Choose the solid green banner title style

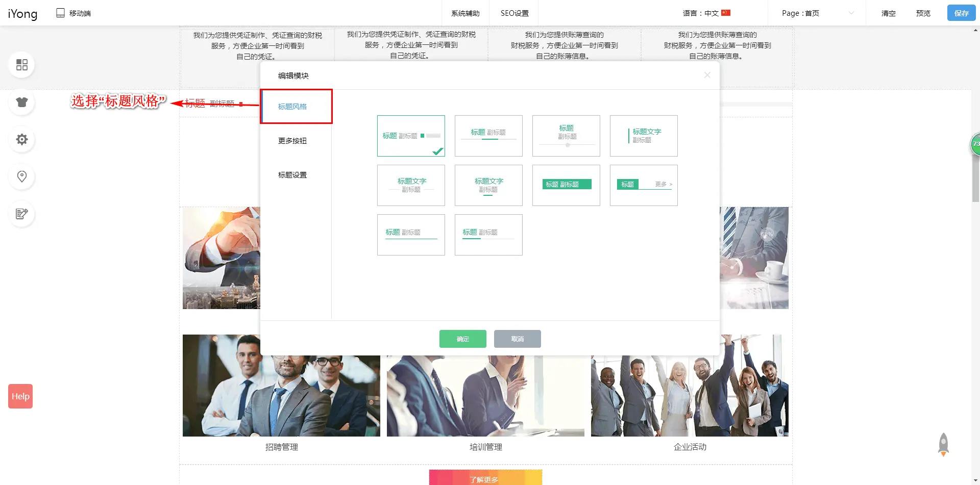point(566,185)
